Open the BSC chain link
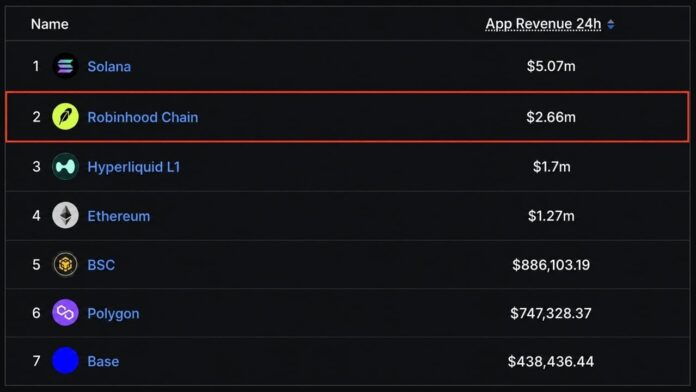 click(101, 265)
